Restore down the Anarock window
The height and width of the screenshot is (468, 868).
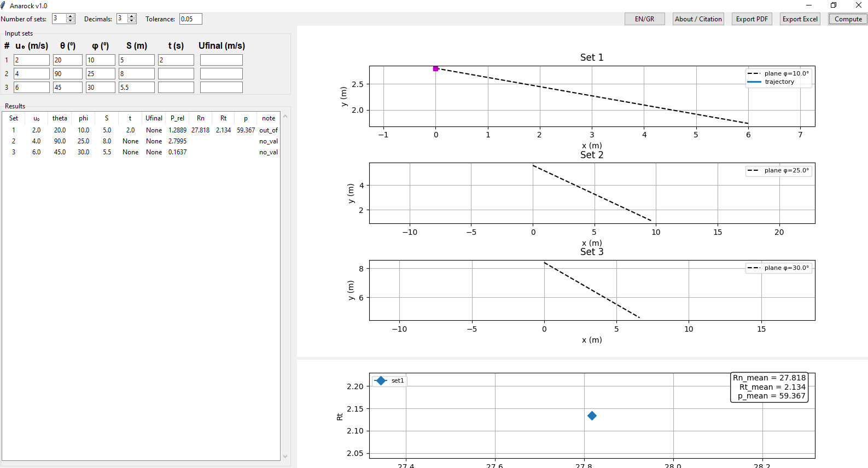(x=834, y=5)
